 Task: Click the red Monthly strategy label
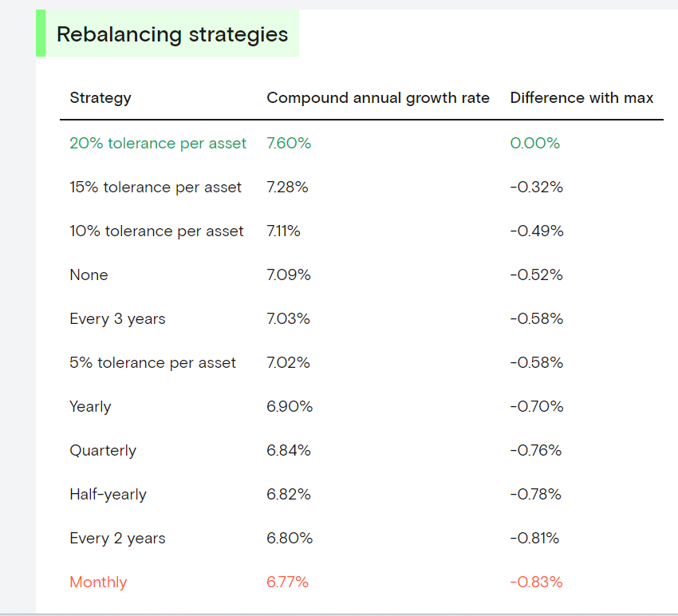pyautogui.click(x=98, y=582)
